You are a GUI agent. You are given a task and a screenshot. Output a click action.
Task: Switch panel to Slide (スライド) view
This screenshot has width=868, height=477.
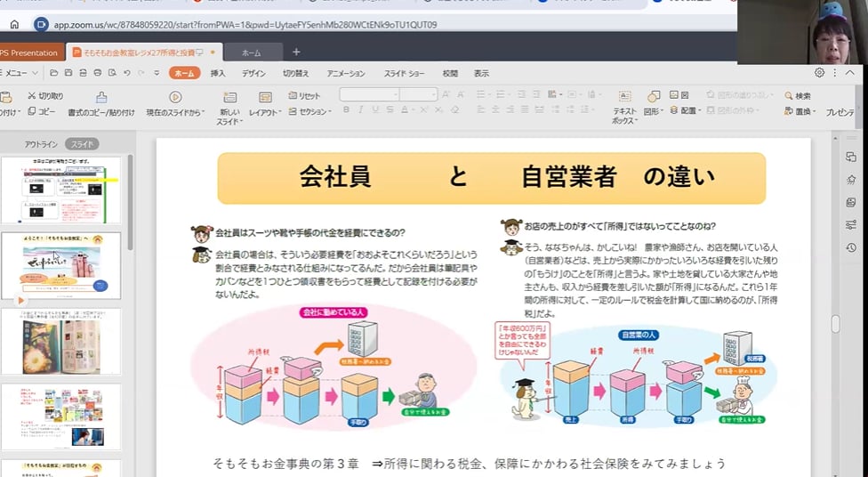82,144
